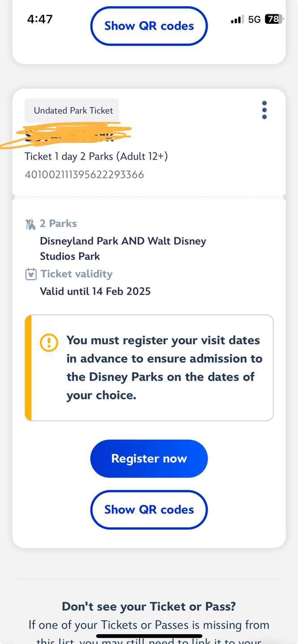Click the Register now button
This screenshot has width=298, height=644.
(149, 458)
